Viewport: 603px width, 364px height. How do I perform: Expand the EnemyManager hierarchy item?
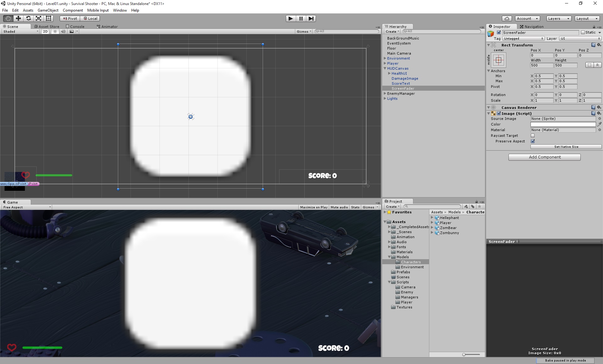tap(385, 94)
